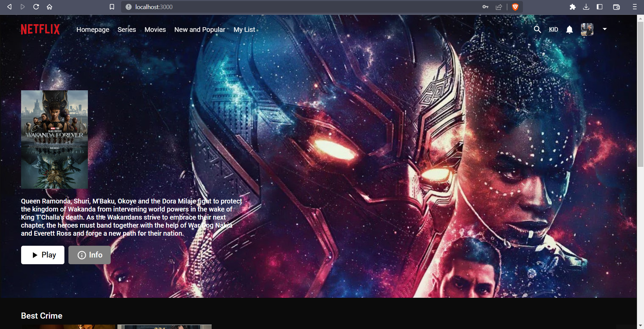Open Brave Shields lion icon
The image size is (644, 329).
[x=515, y=7]
